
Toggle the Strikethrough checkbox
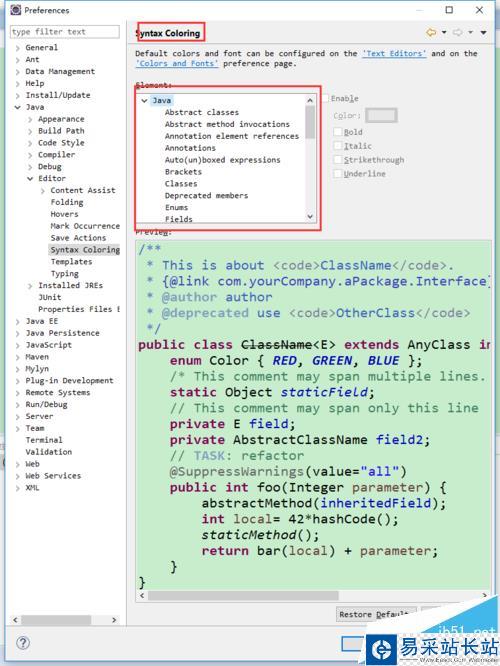(x=338, y=160)
